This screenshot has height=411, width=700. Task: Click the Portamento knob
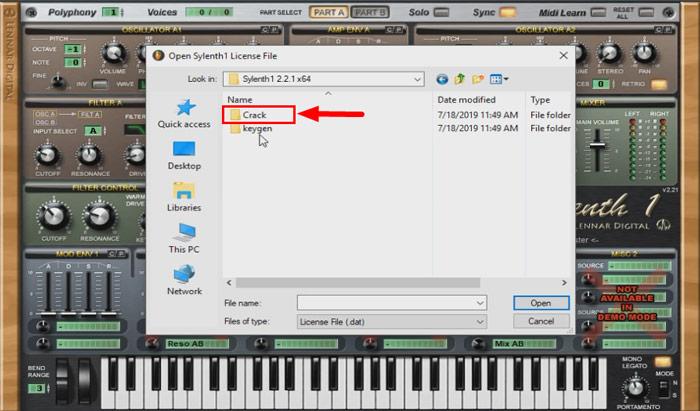(x=635, y=388)
